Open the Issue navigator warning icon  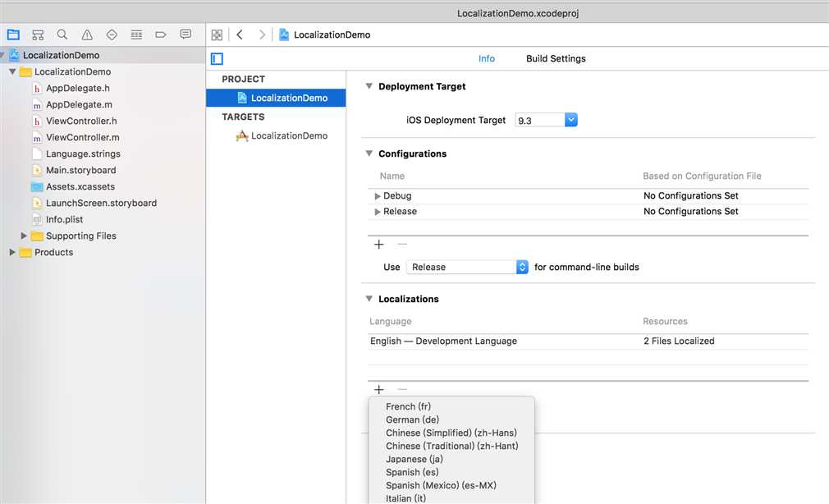coord(87,34)
